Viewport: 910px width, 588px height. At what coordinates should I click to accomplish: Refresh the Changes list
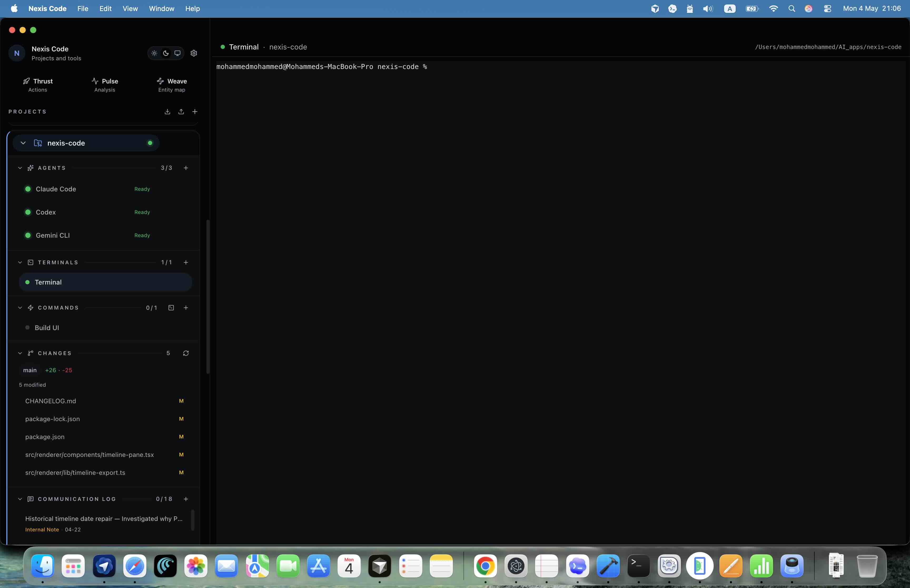coord(186,353)
